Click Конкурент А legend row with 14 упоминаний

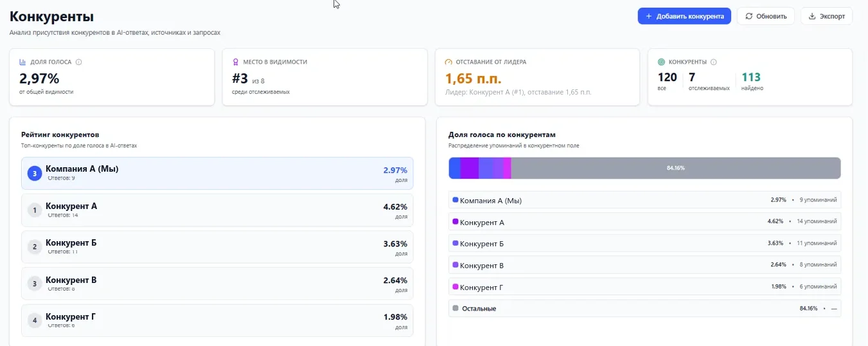[644, 222]
